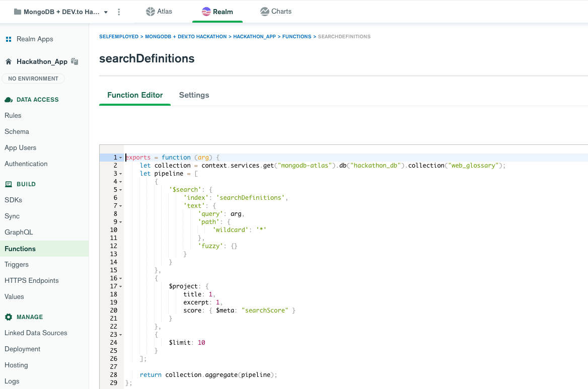Viewport: 588px width, 389px height.
Task: Switch to the Settings tab
Action: click(194, 95)
